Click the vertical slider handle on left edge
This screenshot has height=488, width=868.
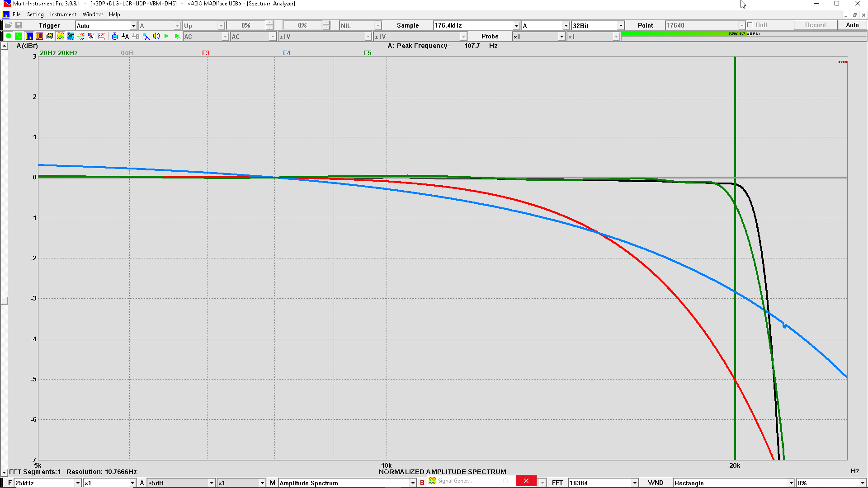coord(4,300)
